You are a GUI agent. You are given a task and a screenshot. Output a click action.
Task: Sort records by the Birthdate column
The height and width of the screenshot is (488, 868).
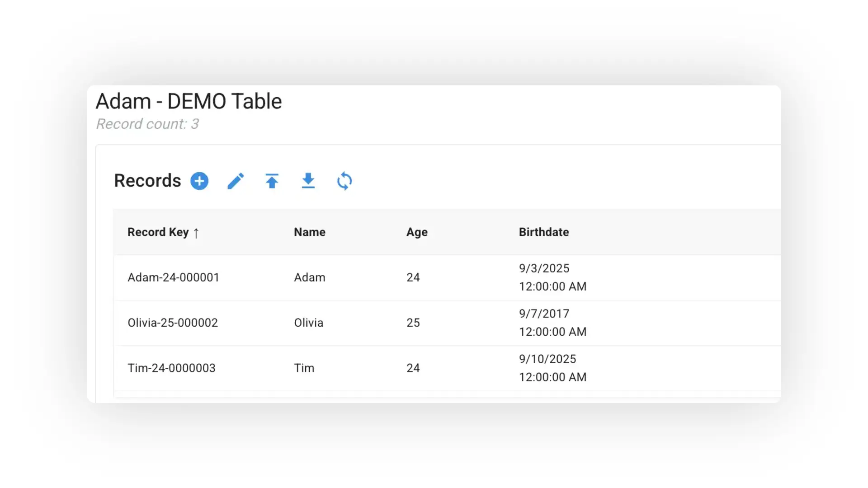click(544, 232)
